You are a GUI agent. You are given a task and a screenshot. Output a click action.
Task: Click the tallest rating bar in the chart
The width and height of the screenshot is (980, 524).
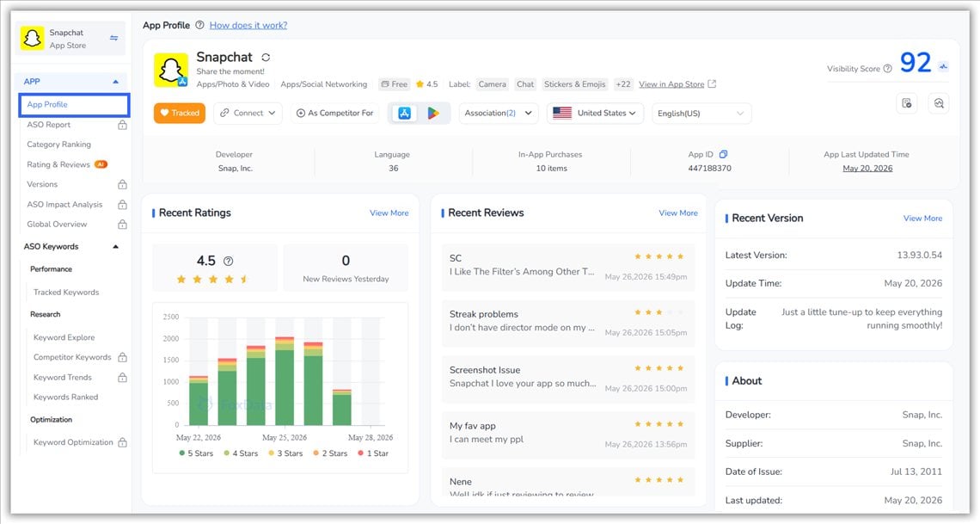285,381
